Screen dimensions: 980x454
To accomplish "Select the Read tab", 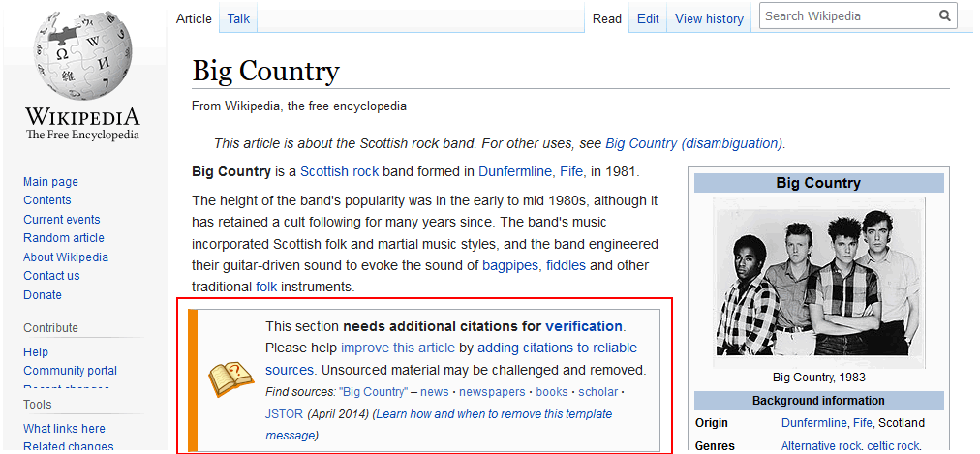I will coord(607,18).
